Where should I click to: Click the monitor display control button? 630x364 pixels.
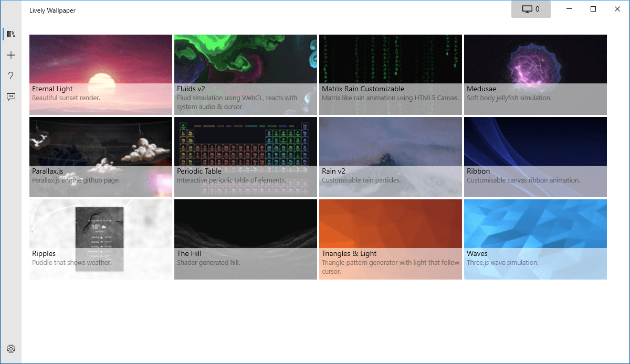pyautogui.click(x=531, y=9)
